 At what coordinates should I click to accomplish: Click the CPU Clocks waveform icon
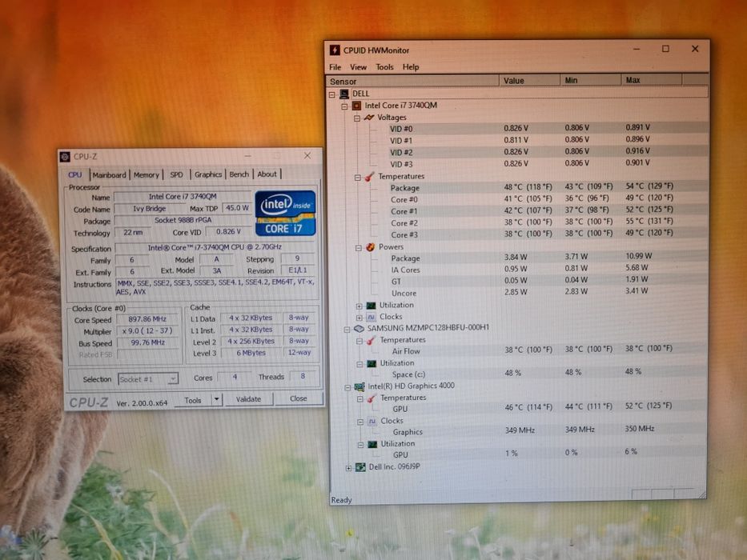pos(371,317)
